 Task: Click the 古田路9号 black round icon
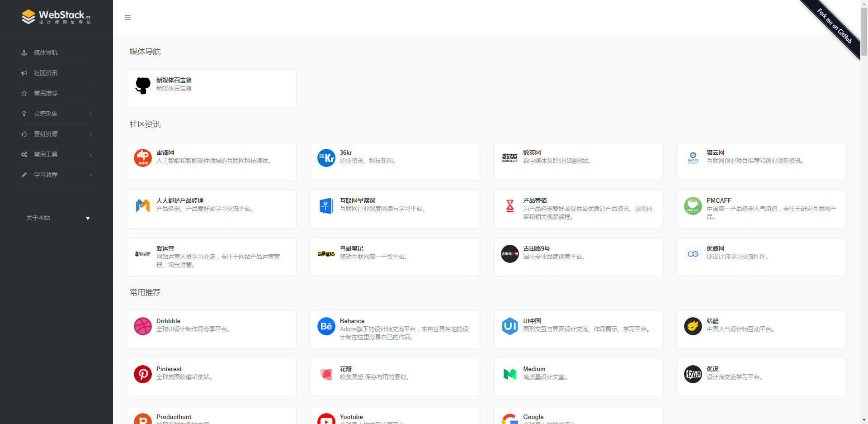[510, 254]
